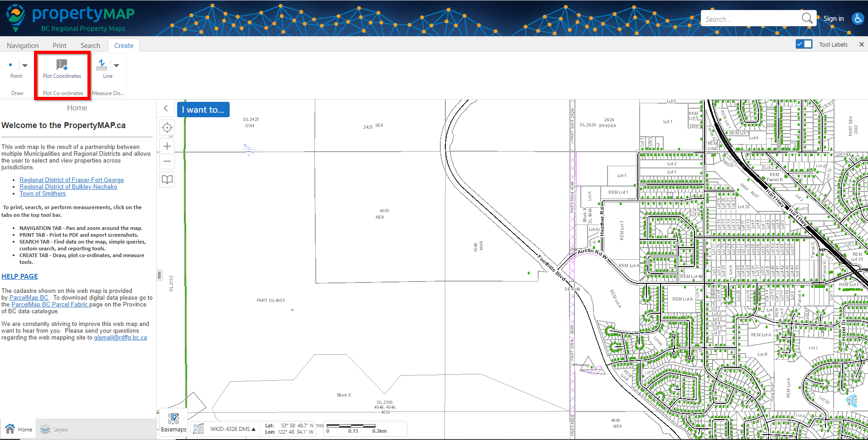Open the Create tab

coord(124,45)
